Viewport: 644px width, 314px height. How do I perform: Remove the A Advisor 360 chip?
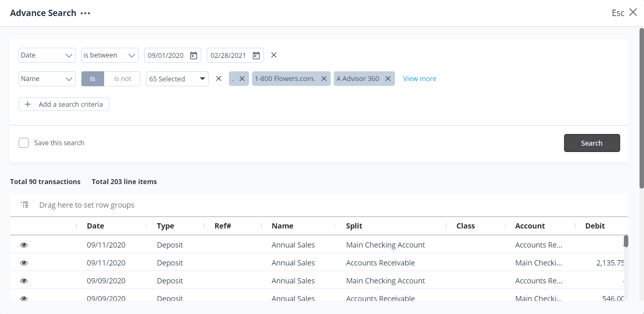coord(388,79)
